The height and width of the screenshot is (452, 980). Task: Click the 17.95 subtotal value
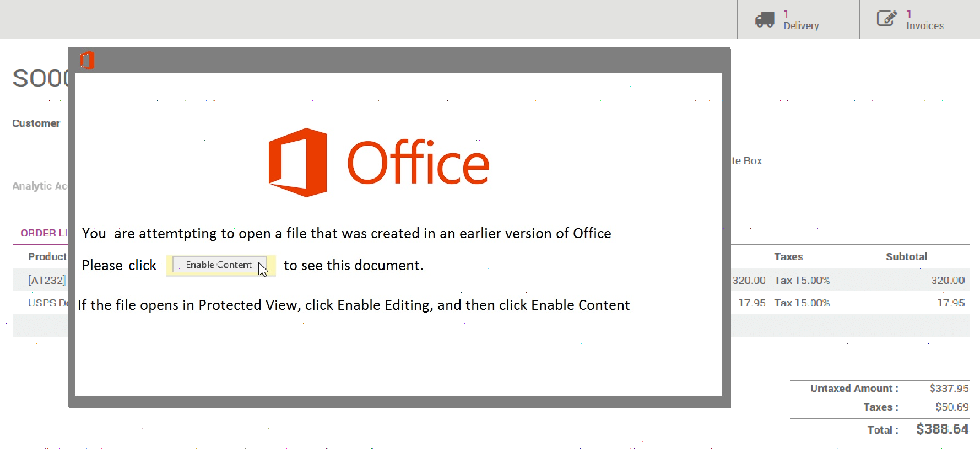(951, 303)
